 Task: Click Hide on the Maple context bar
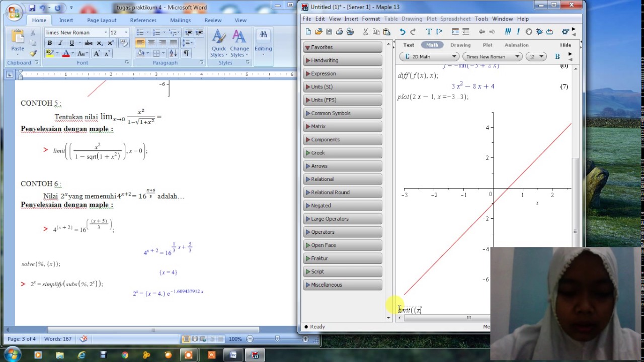(x=566, y=45)
